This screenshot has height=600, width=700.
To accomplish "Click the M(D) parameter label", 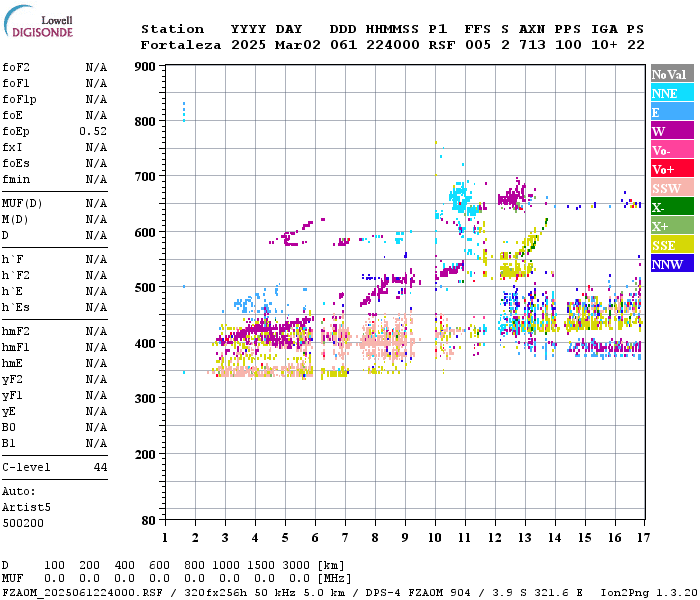I will tap(15, 220).
